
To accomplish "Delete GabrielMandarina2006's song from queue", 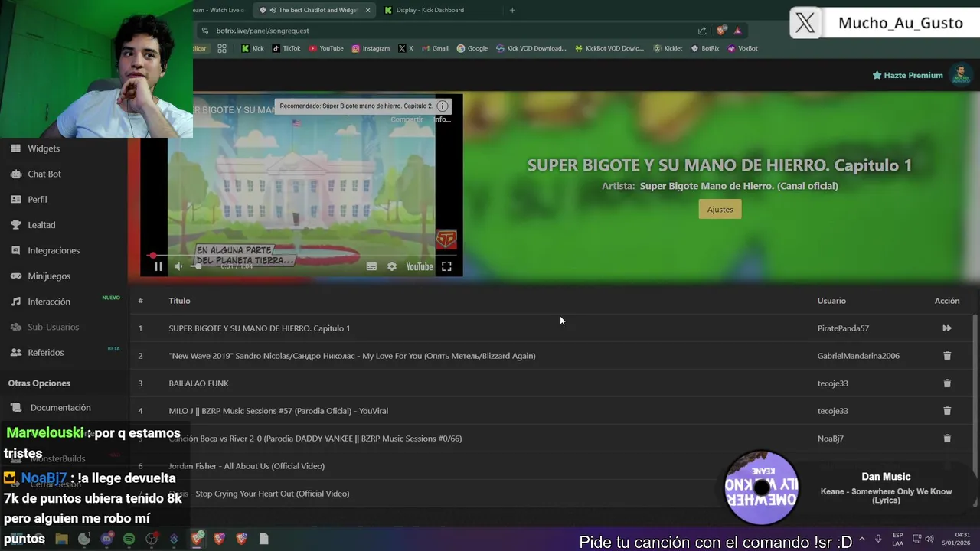I will (947, 356).
